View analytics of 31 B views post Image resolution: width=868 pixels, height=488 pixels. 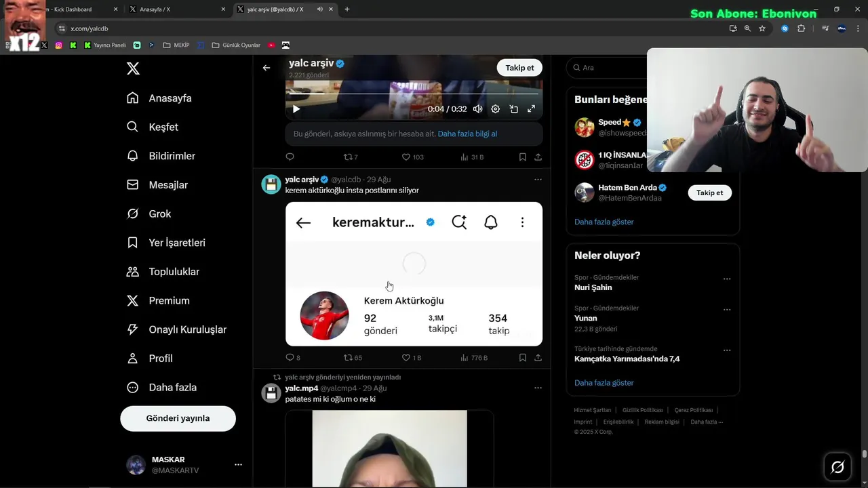click(x=472, y=157)
